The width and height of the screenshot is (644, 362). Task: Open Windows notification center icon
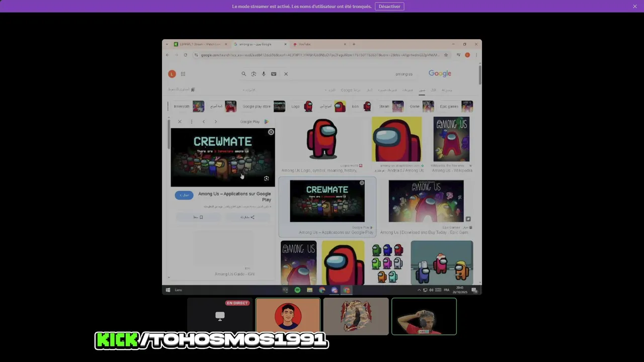pos(474,290)
